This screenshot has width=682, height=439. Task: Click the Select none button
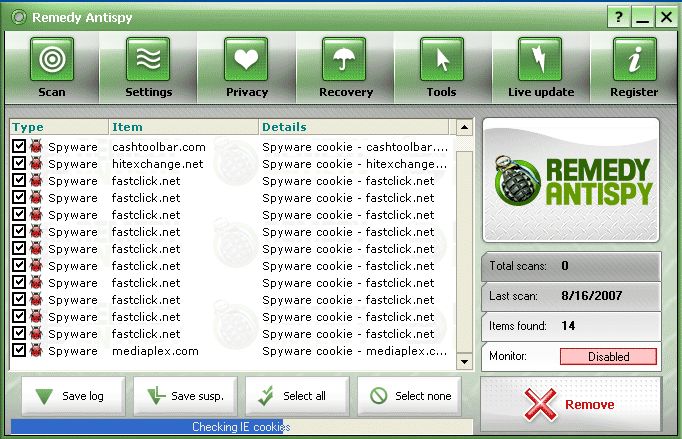(x=409, y=396)
